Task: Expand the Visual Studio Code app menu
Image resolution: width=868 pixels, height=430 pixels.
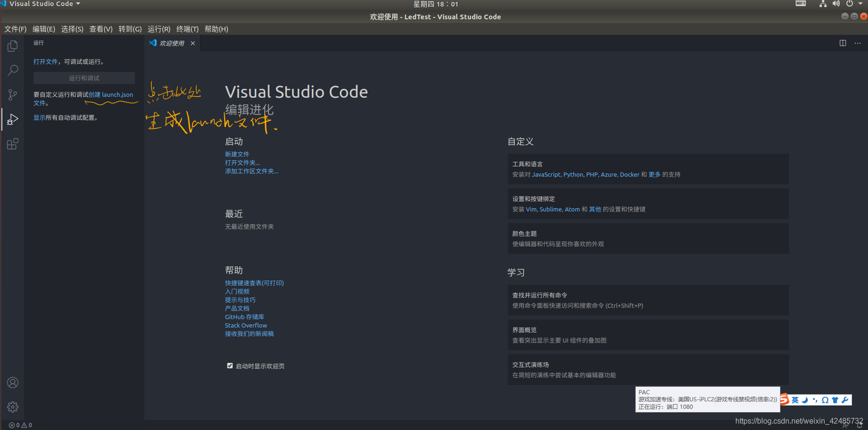Action: click(45, 4)
